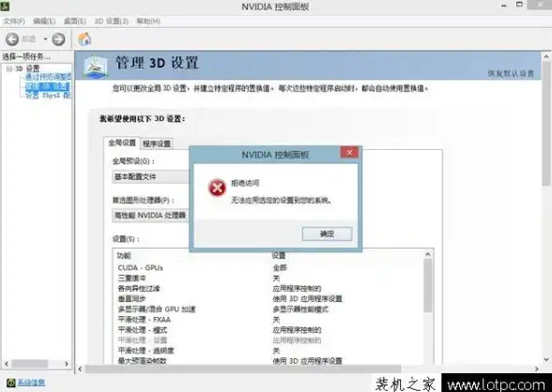The image size is (552, 392).
Task: Click the Back arrow button in toolbar
Action: coord(12,39)
